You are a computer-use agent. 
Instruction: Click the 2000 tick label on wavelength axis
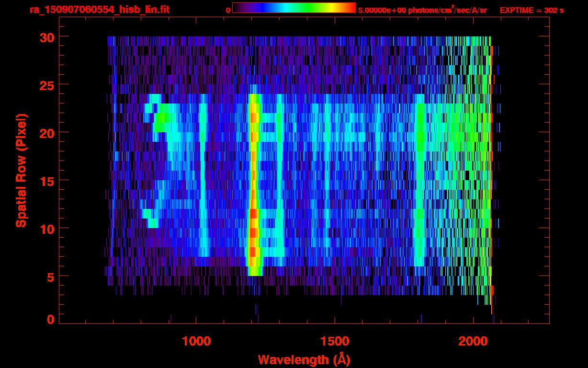473,341
